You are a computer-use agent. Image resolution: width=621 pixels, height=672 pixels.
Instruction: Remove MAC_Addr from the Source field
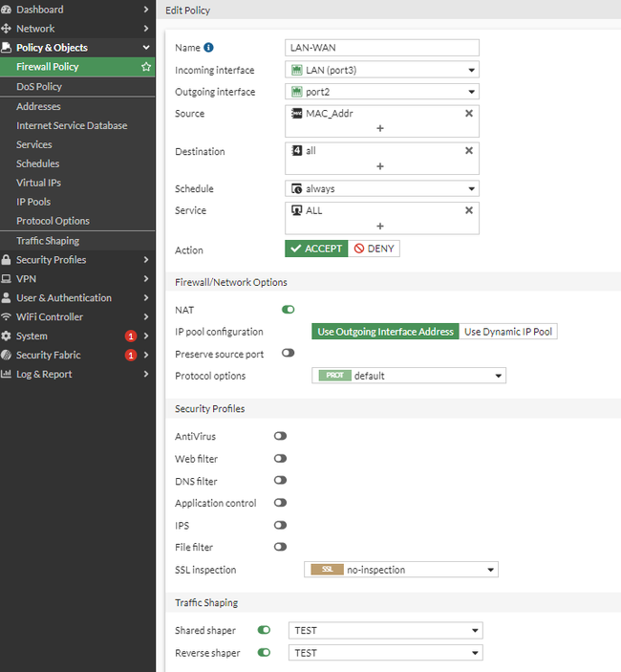click(x=468, y=113)
